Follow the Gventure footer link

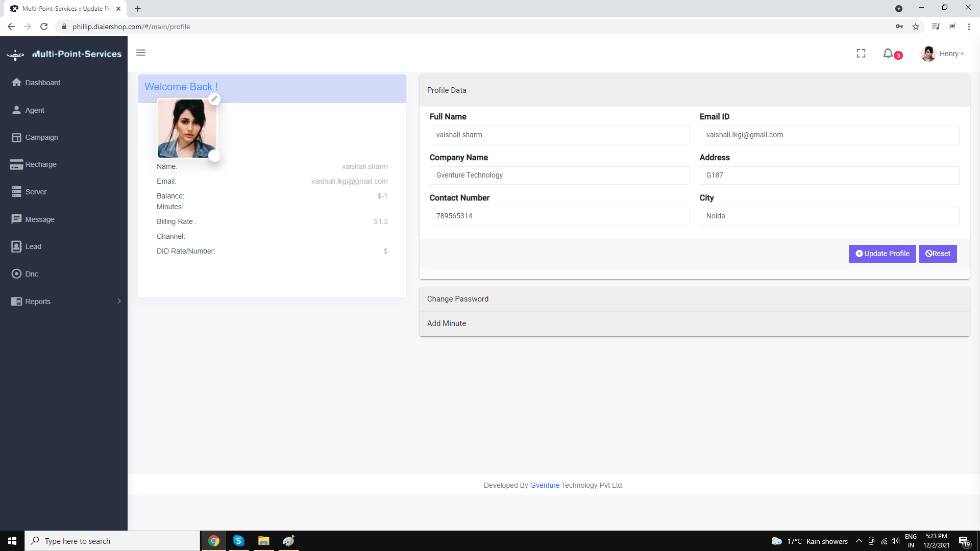point(545,485)
